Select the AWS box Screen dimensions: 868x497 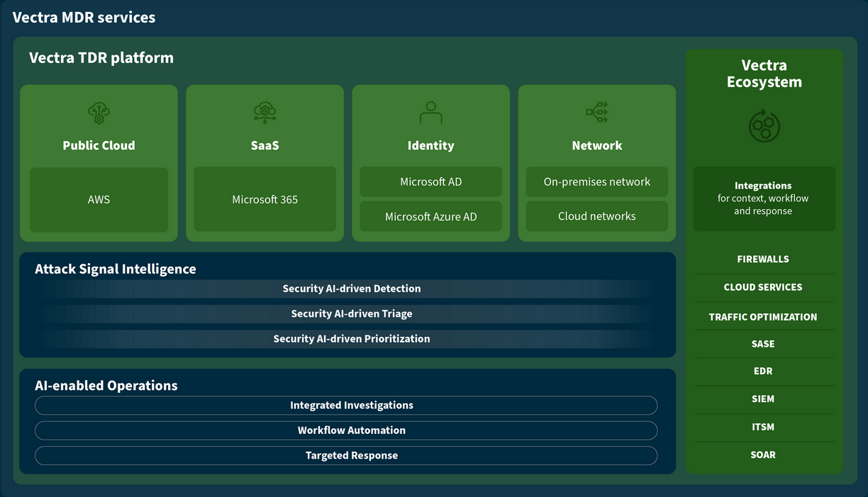[99, 200]
